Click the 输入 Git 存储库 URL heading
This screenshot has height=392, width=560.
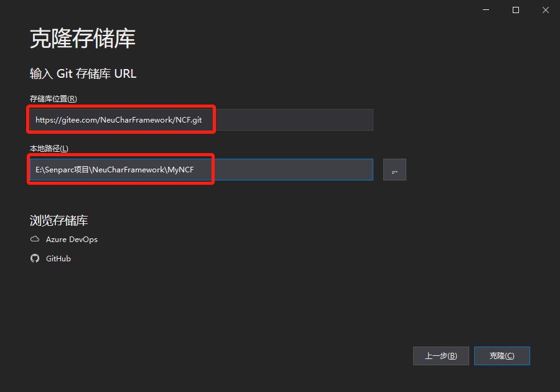pyautogui.click(x=83, y=74)
